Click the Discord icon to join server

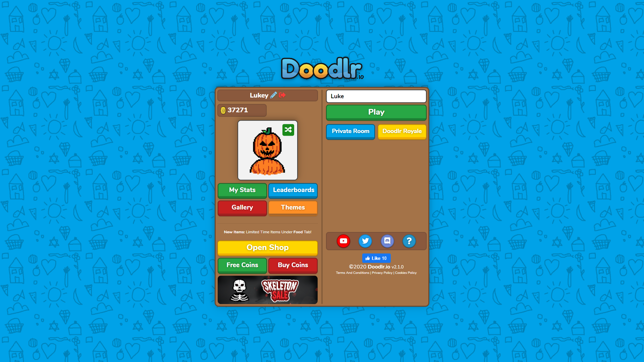pyautogui.click(x=387, y=240)
